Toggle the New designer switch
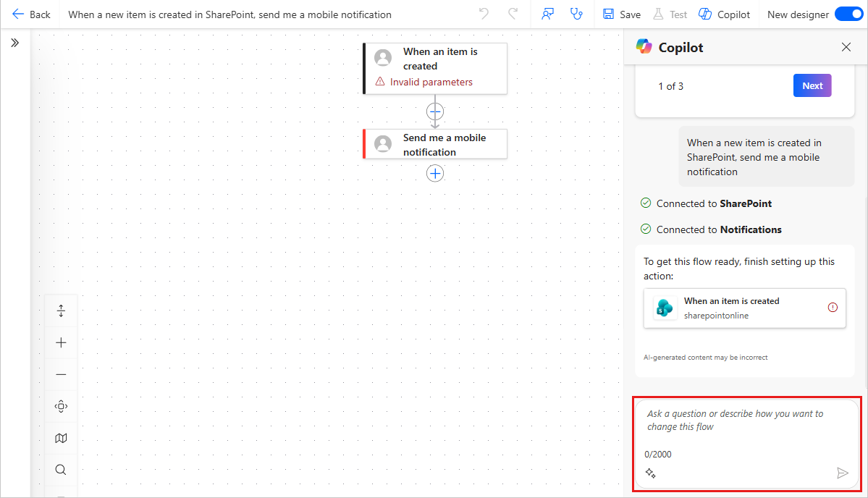868x498 pixels. pyautogui.click(x=848, y=14)
